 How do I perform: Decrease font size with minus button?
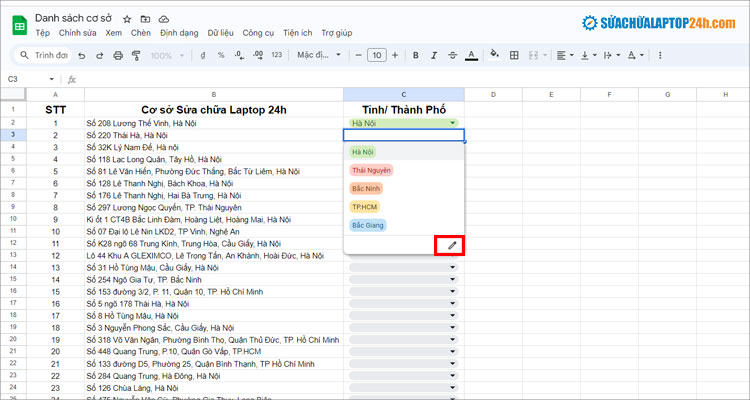pos(358,56)
